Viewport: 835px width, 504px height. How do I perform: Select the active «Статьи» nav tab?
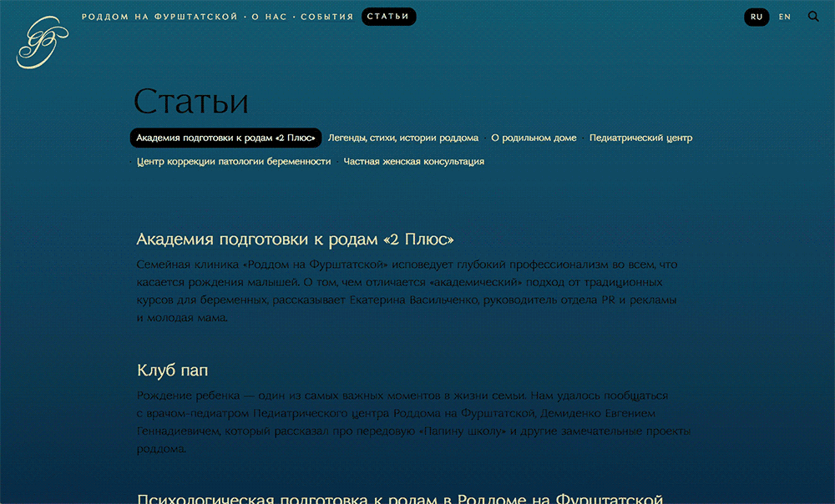point(388,17)
